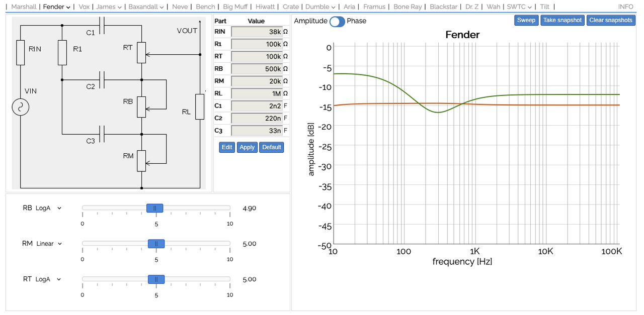Select the Crate tone stack
Image resolution: width=644 pixels, height=315 pixels.
point(291,7)
